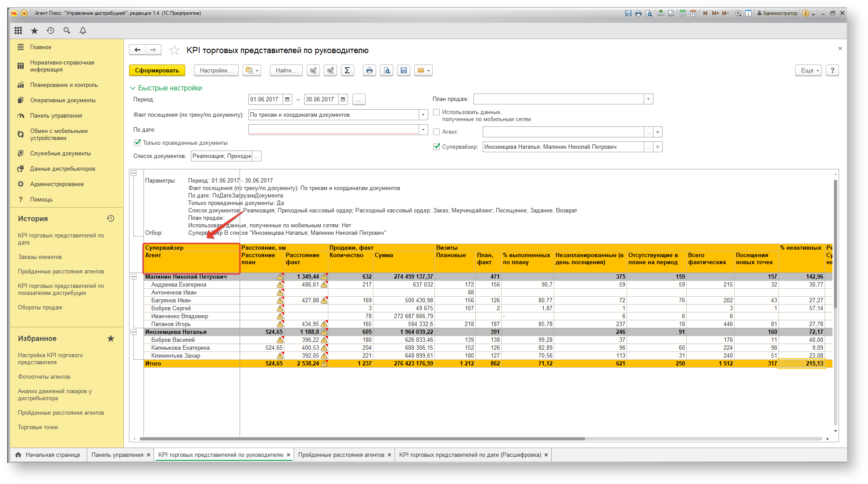Viewport: 868px width, 484px height.
Task: Open history clock icon in top panel
Action: [50, 30]
